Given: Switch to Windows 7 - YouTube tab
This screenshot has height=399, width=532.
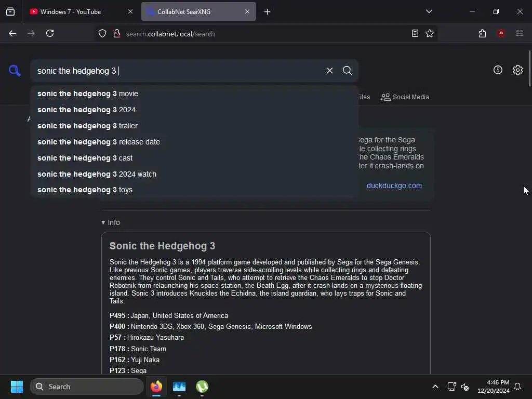Looking at the screenshot, I should tap(81, 11).
